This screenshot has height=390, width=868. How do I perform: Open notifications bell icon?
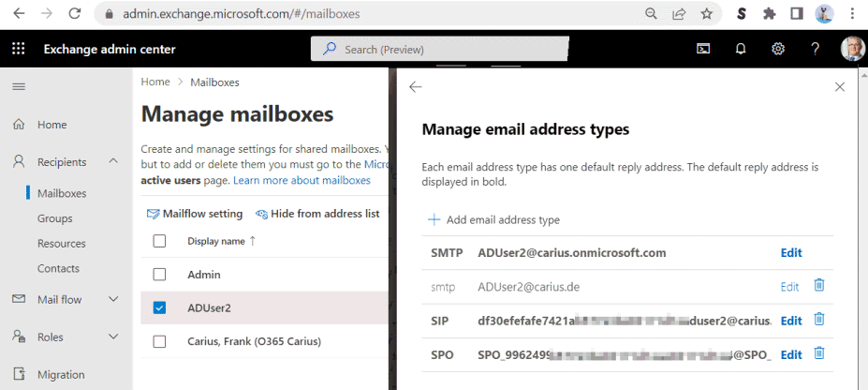pyautogui.click(x=741, y=50)
